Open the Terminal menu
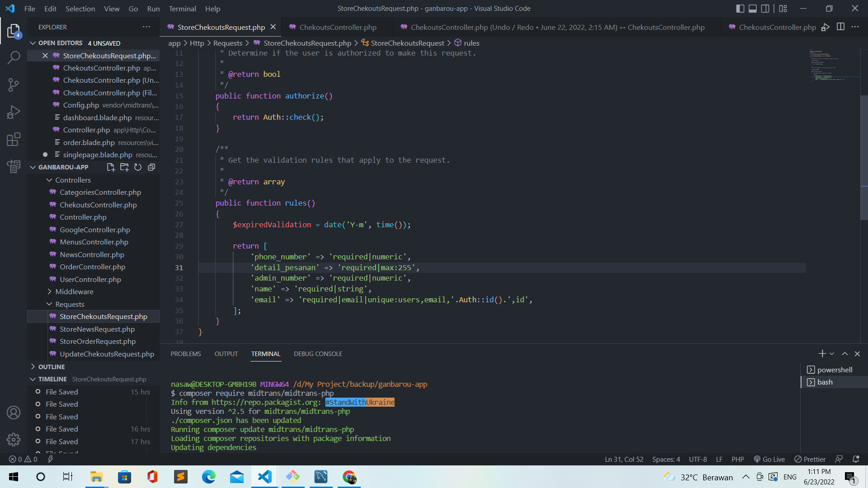The image size is (868, 488). pyautogui.click(x=182, y=9)
